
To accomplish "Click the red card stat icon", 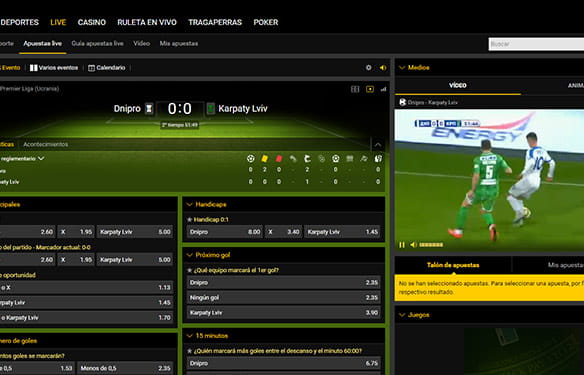I will [279, 159].
